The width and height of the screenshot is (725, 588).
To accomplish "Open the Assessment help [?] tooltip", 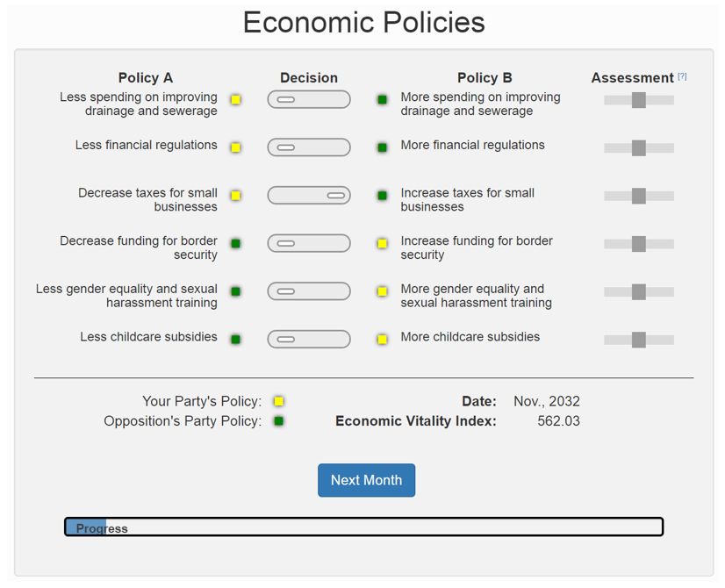I will coord(682,77).
